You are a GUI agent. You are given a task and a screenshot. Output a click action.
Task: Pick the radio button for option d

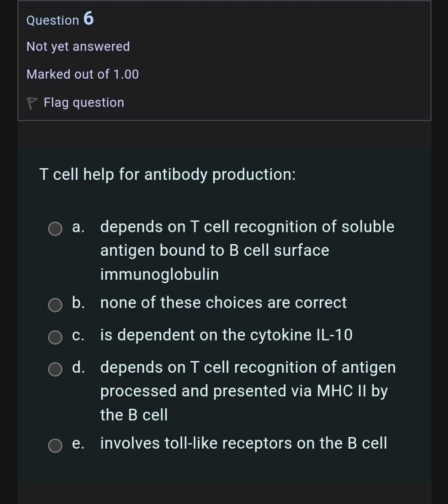(x=55, y=370)
